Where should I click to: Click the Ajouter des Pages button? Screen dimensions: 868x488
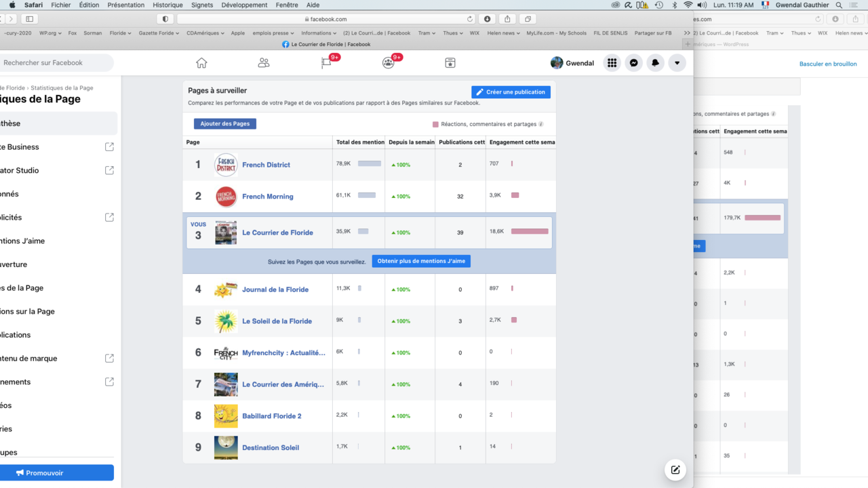point(224,123)
